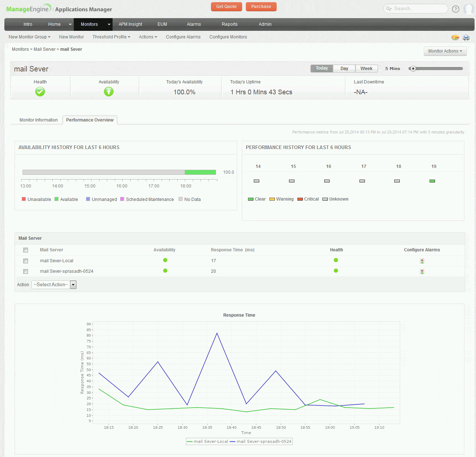This screenshot has height=457, width=476.
Task: Expand the Home menu arrow
Action: click(x=70, y=24)
